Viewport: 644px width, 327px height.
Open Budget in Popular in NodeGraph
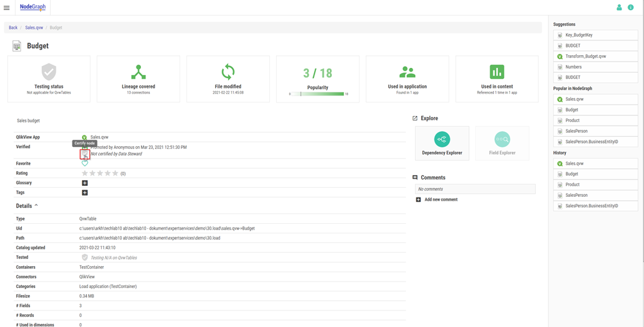click(x=595, y=110)
